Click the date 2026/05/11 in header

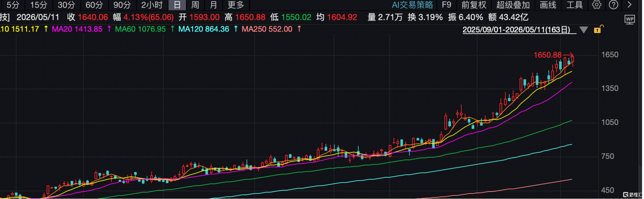pos(38,17)
